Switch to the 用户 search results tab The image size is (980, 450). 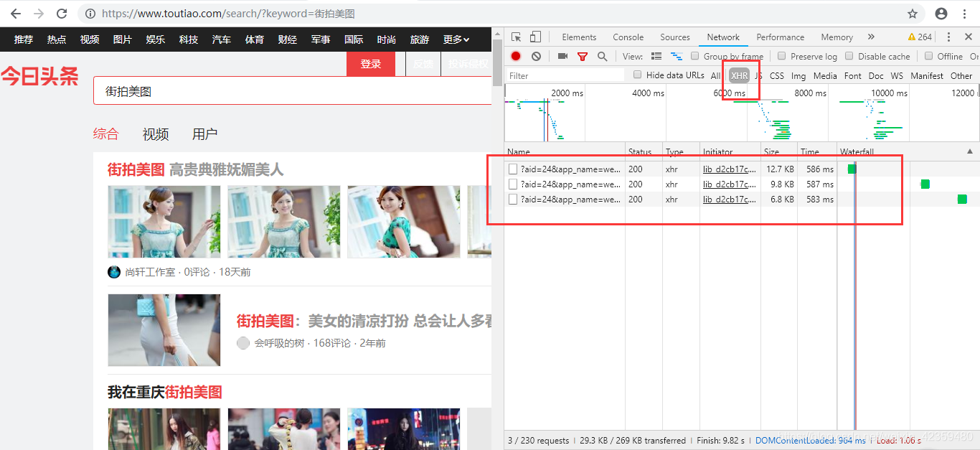coord(205,134)
